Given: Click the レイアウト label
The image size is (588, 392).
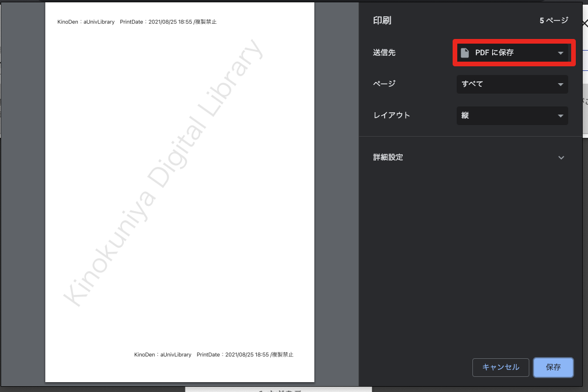Looking at the screenshot, I should 392,116.
